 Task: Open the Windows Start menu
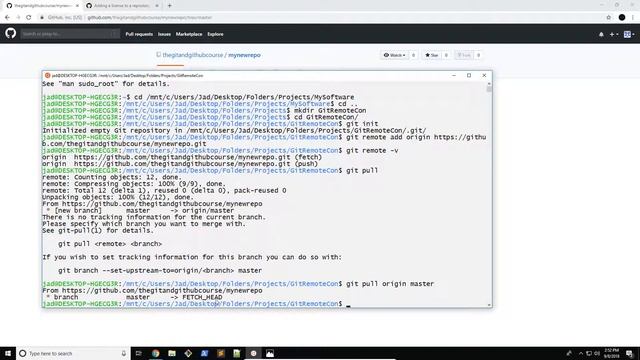(8, 353)
